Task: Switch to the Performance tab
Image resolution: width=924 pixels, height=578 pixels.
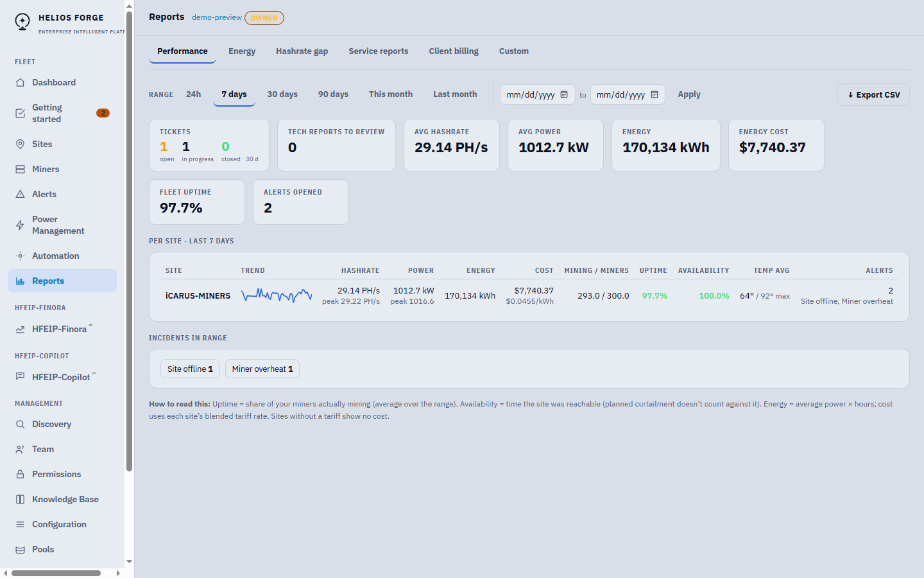Action: 182,51
